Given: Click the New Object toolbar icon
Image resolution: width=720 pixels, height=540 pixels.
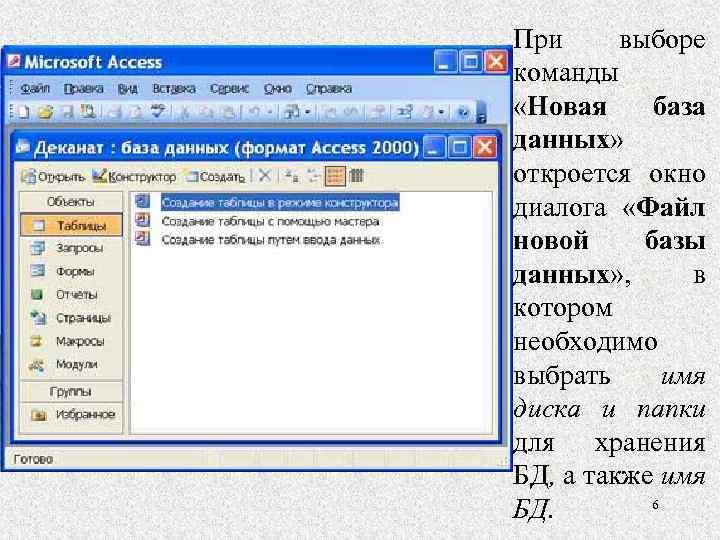Looking at the screenshot, I should [x=427, y=112].
